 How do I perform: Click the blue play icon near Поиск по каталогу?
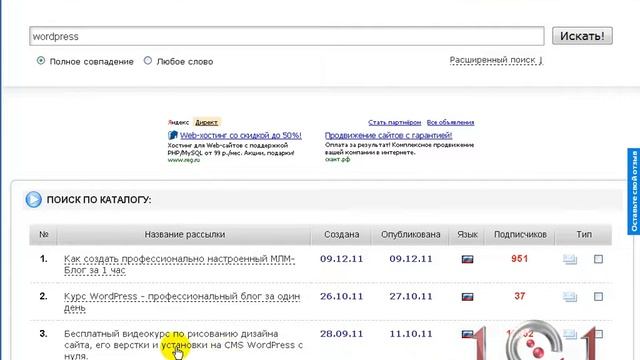click(x=33, y=200)
